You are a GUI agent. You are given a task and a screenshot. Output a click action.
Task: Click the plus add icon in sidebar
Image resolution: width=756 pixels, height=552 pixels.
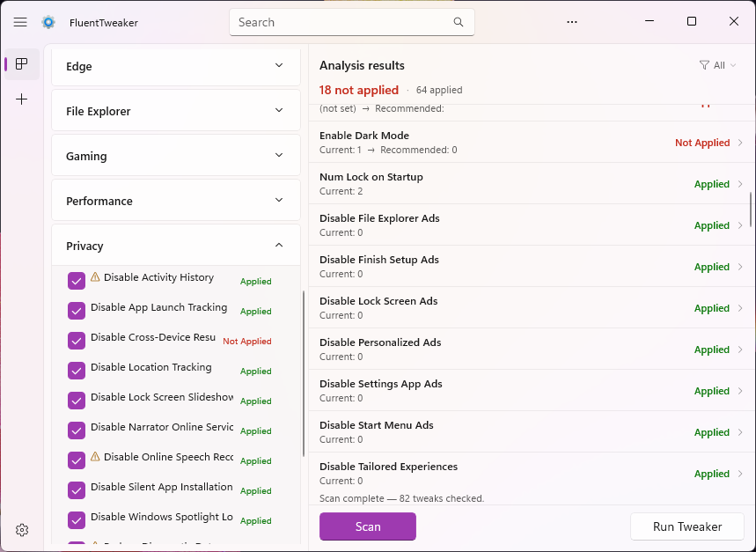(x=22, y=99)
